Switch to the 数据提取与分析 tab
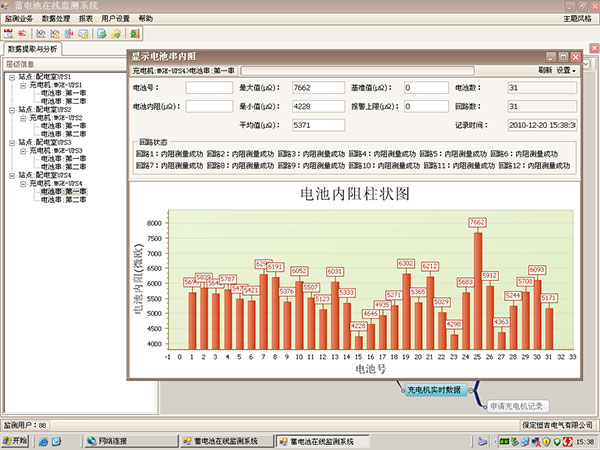The width and height of the screenshot is (600, 450). point(32,48)
